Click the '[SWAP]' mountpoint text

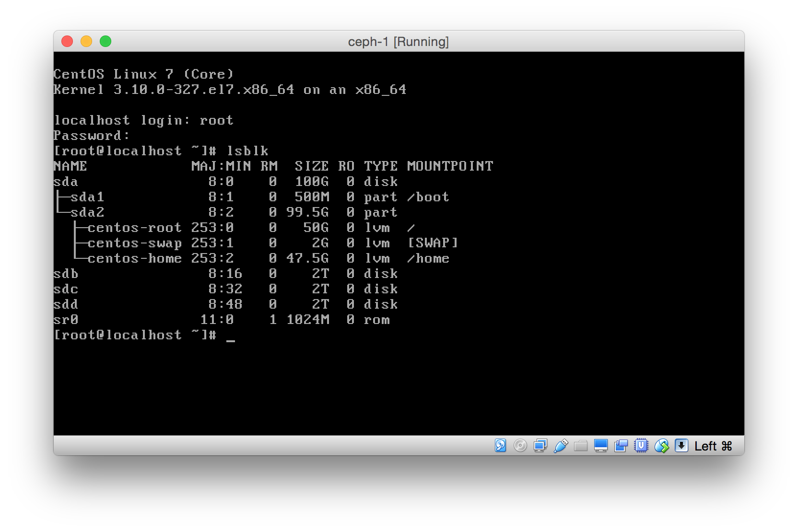click(x=433, y=243)
